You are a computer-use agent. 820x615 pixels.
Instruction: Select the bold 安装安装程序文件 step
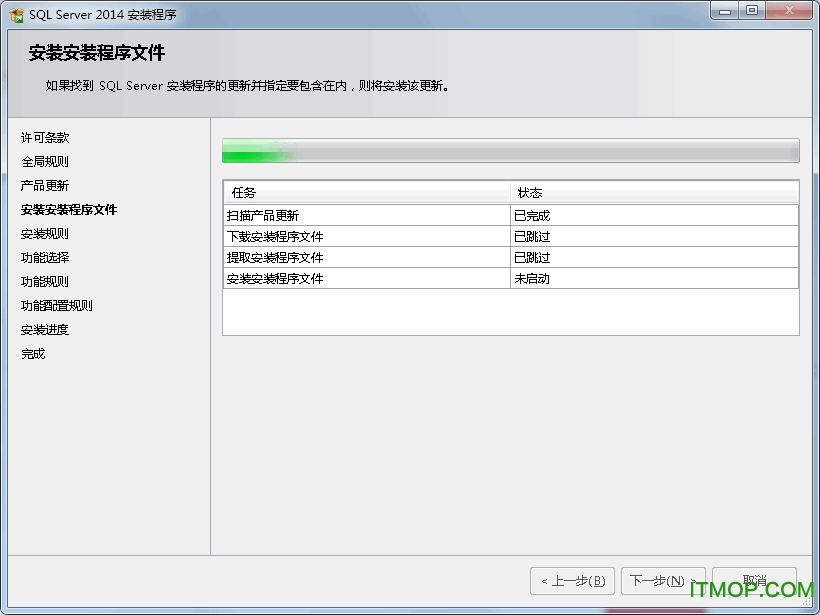[x=69, y=209]
